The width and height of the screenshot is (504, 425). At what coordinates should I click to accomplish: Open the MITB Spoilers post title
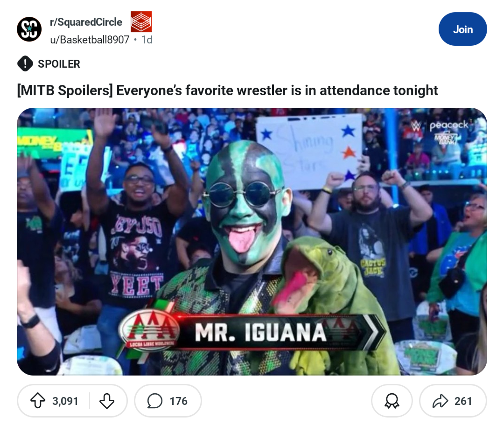click(227, 90)
